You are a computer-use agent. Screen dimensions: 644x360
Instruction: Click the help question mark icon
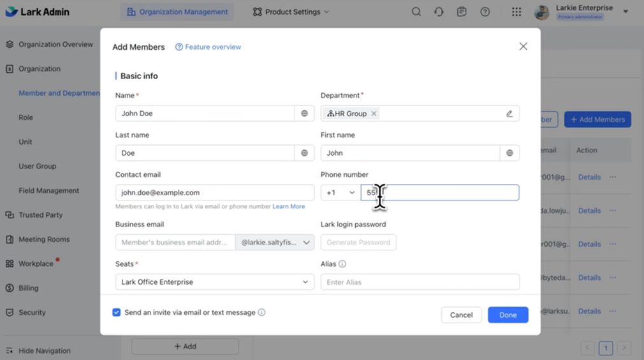(485, 12)
